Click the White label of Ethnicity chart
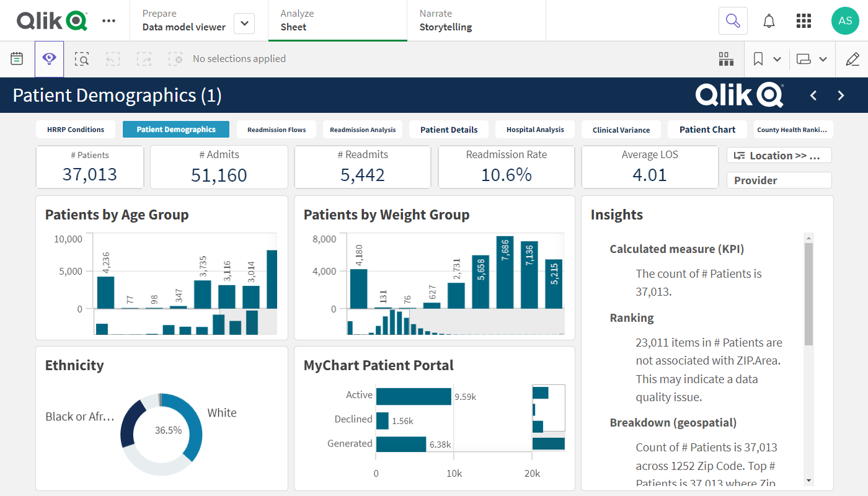The height and width of the screenshot is (496, 868). tap(222, 413)
